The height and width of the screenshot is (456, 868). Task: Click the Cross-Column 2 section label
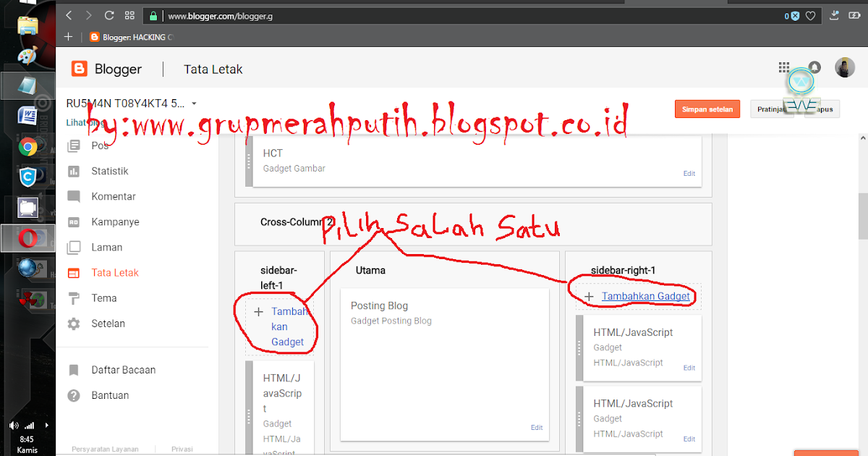[x=297, y=221]
